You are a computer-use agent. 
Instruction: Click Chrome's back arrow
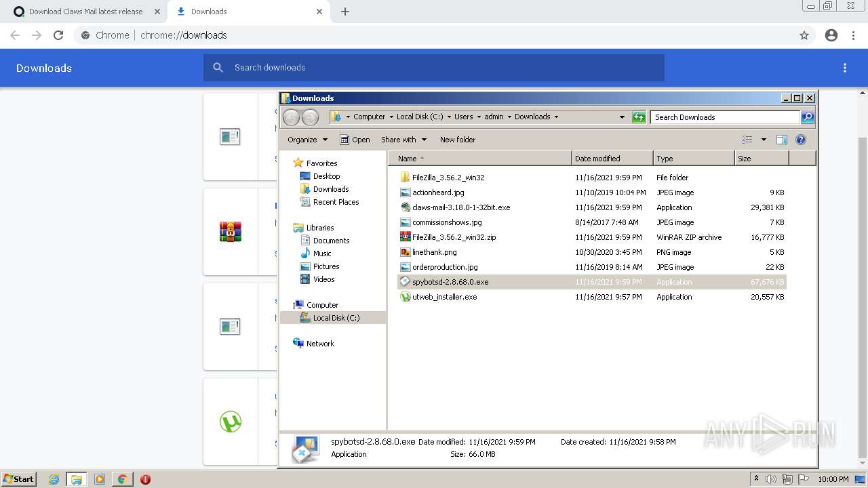pyautogui.click(x=15, y=35)
